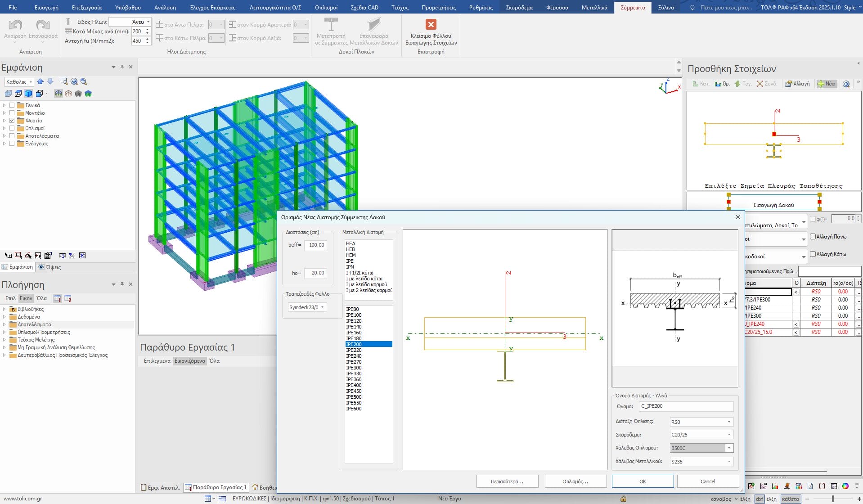Toggle the Φορτία checkbox
This screenshot has height=504, width=863.
click(x=12, y=121)
